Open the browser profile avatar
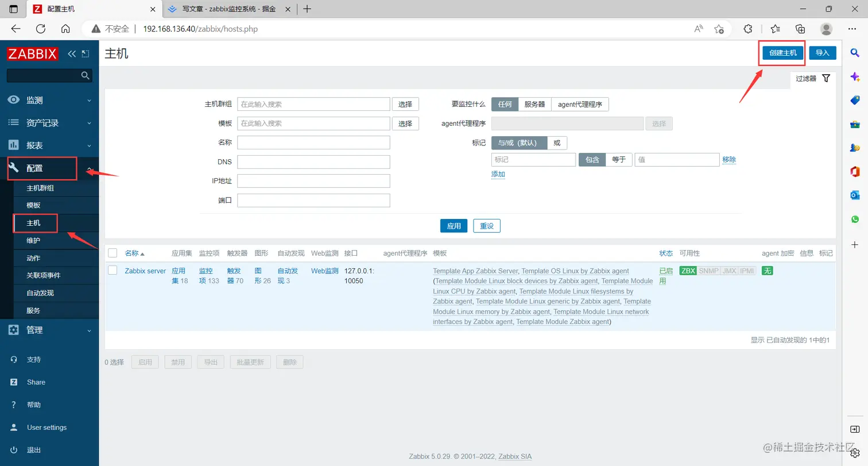This screenshot has width=868, height=466. (826, 29)
